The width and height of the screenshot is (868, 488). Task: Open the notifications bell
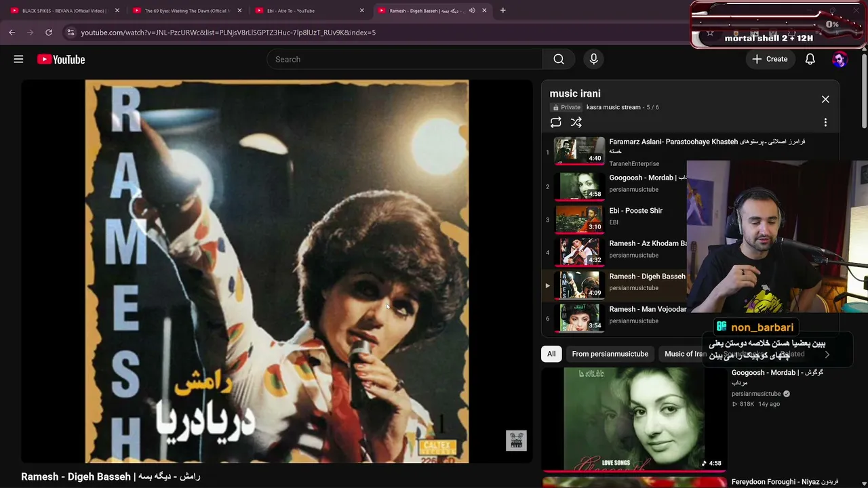click(810, 59)
